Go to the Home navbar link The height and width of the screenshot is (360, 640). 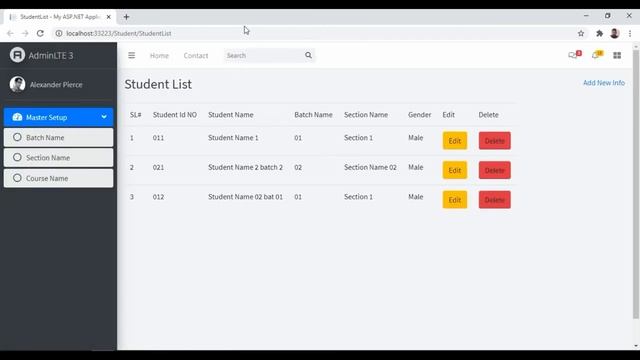(x=159, y=56)
